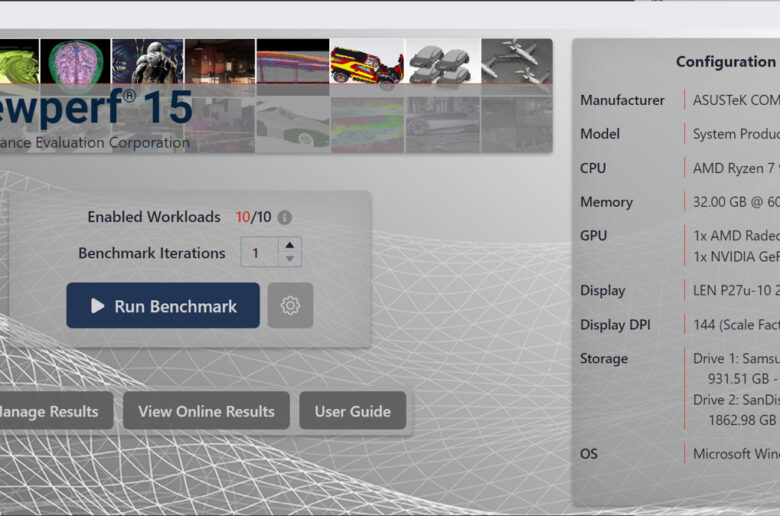Click the 32.00 GB memory value
This screenshot has width=780, height=516.
click(x=736, y=202)
